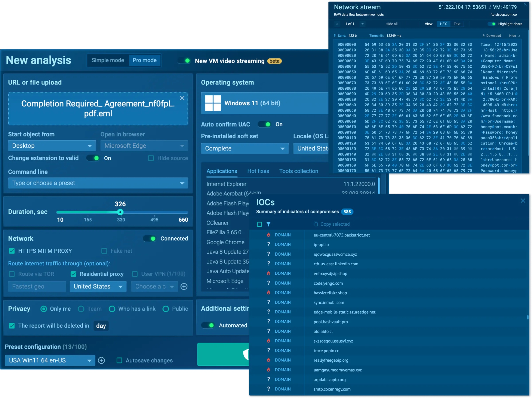Image resolution: width=532 pixels, height=398 pixels.
Task: Click the Simple mode button
Action: 107,61
